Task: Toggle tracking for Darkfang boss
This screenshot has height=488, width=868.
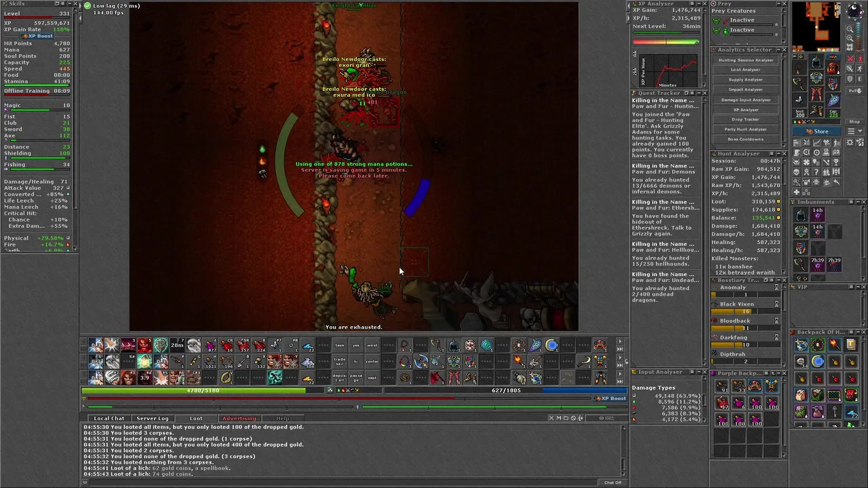Action: (776, 338)
